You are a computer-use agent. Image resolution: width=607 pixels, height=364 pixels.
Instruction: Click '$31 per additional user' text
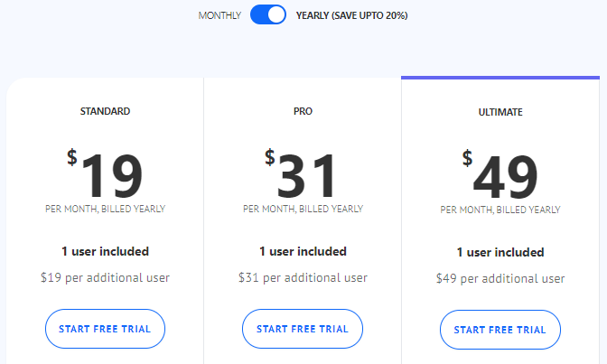coord(303,277)
